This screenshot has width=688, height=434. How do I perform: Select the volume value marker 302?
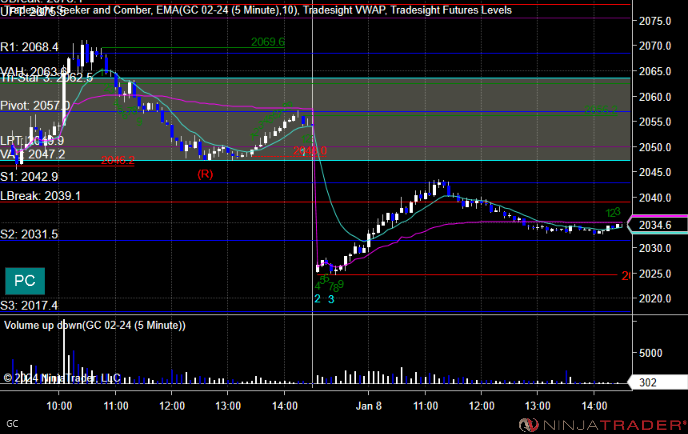coord(658,382)
